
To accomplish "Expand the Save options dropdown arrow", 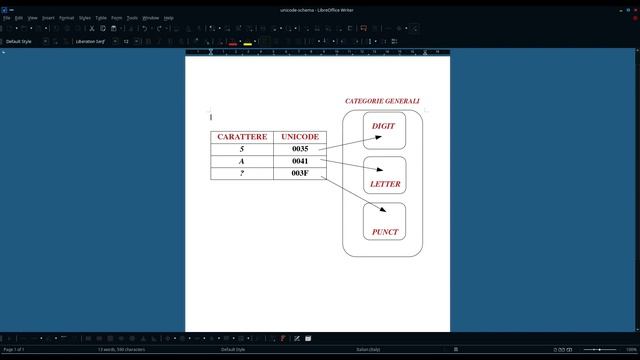I will pos(46,28).
